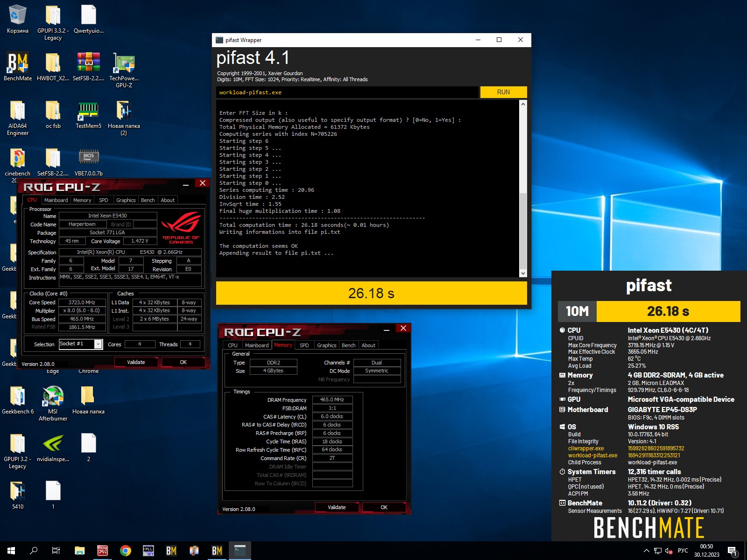
Task: Click the РУС language indicator
Action: tap(683, 551)
